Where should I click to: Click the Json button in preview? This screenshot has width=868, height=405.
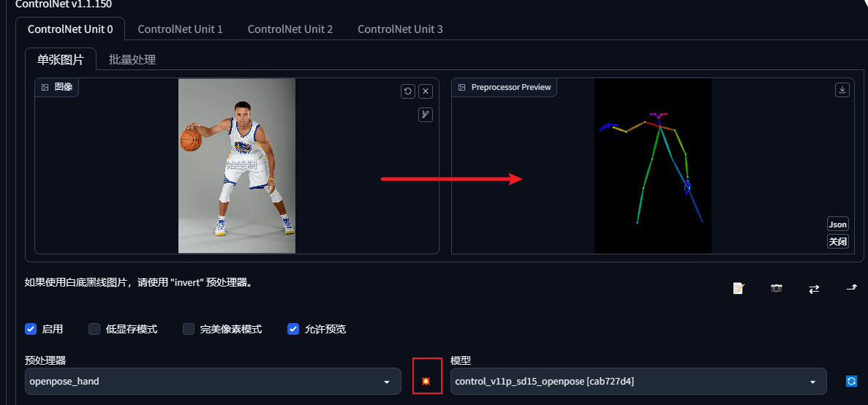click(837, 224)
